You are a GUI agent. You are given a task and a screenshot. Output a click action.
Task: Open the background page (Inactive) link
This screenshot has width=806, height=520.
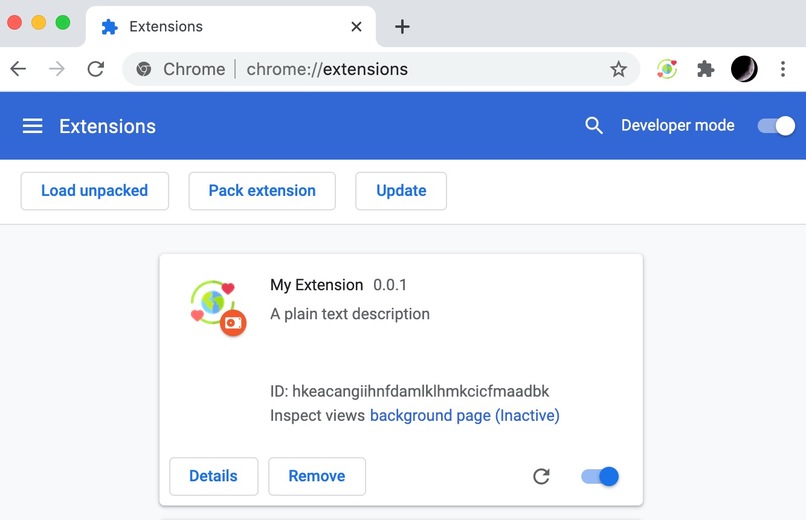(x=465, y=415)
